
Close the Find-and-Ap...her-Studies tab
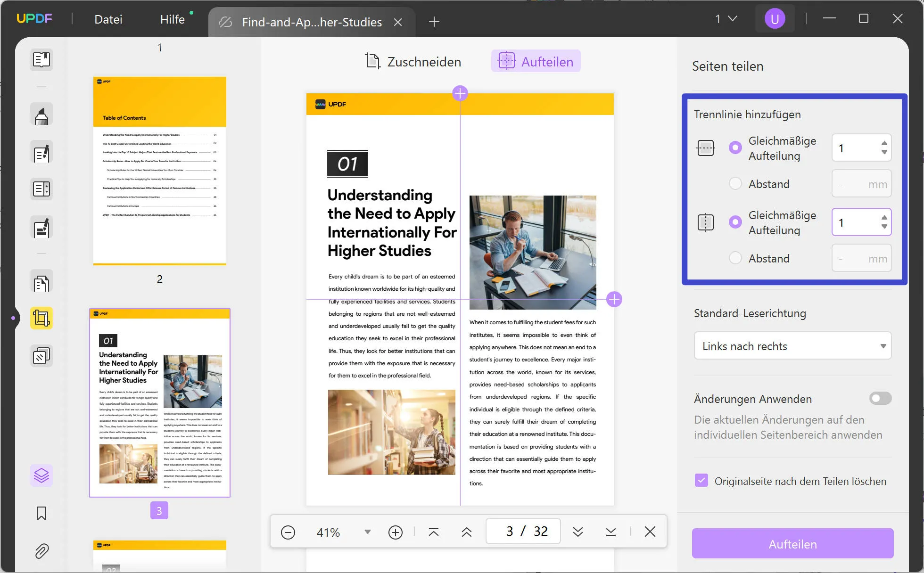pos(398,22)
